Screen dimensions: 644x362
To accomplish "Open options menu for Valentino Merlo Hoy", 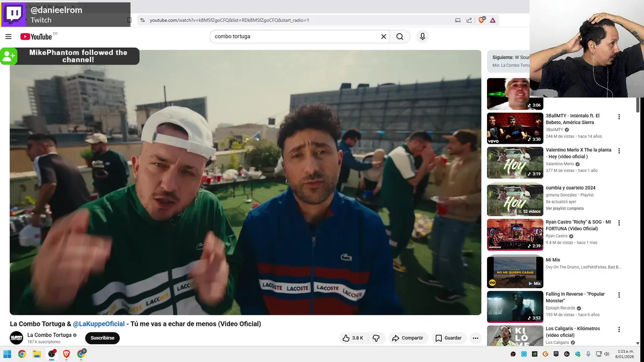I will pyautogui.click(x=619, y=151).
